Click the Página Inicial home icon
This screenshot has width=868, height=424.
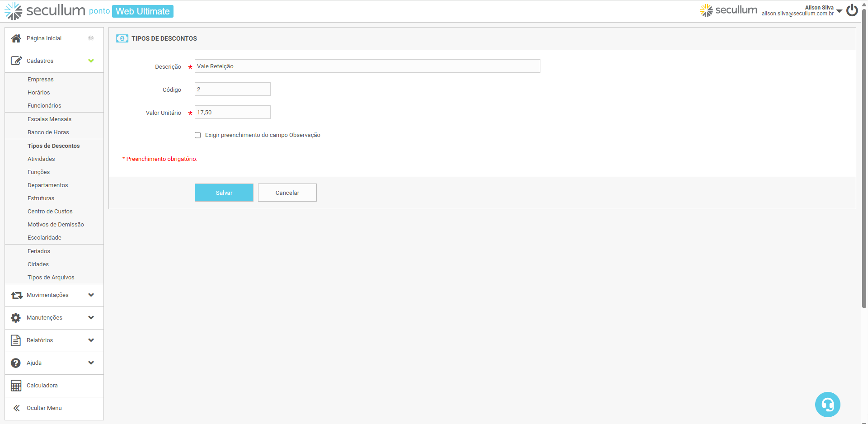(x=16, y=38)
